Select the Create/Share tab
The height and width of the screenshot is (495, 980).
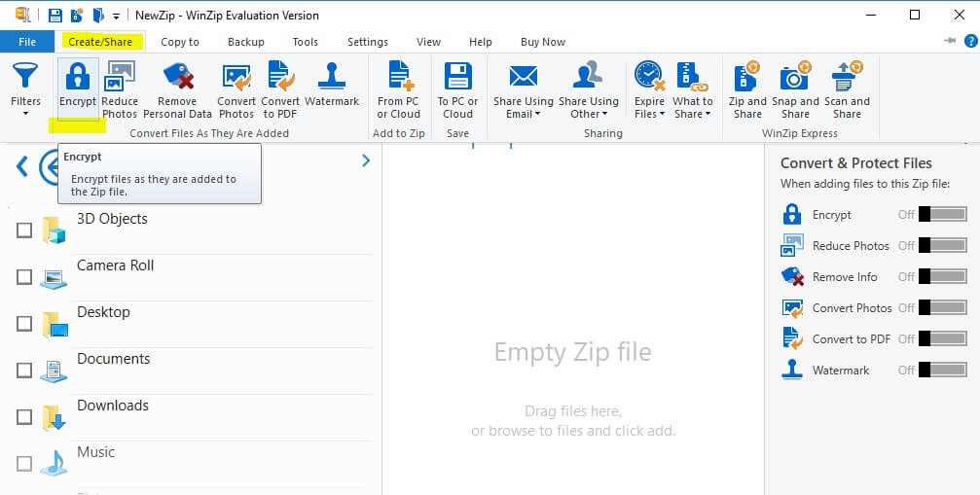click(x=100, y=42)
